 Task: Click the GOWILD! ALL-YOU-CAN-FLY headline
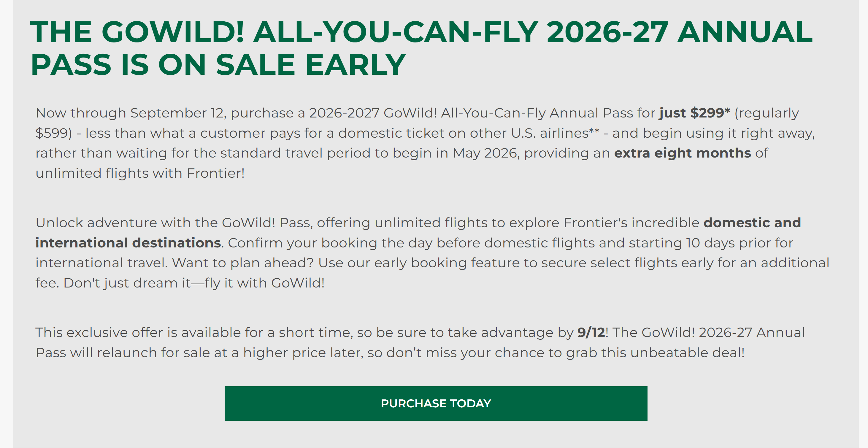tap(421, 48)
